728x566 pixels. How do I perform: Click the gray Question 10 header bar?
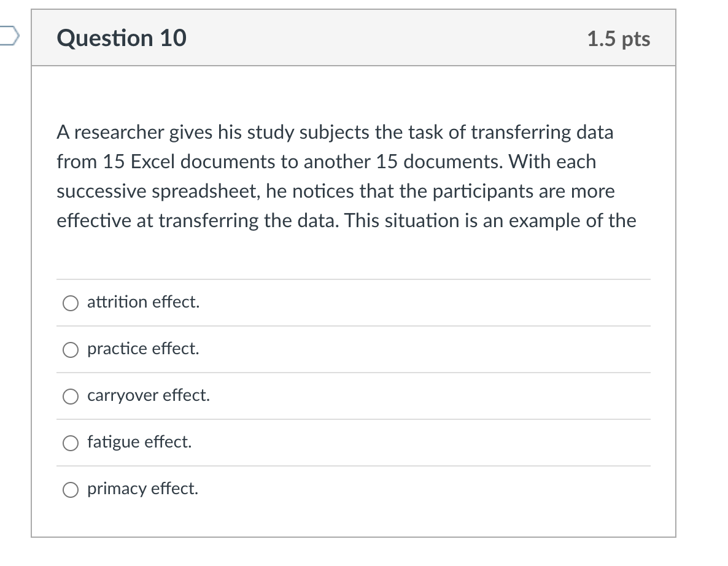tap(354, 37)
